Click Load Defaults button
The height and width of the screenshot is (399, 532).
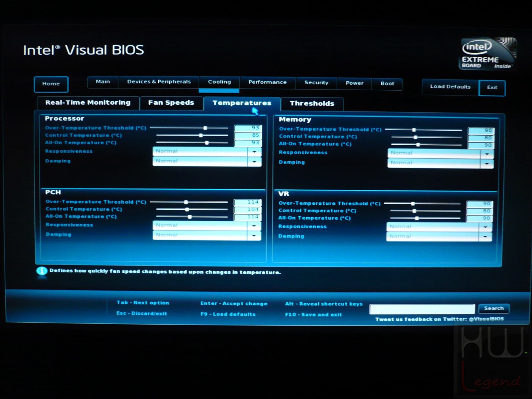click(x=450, y=87)
